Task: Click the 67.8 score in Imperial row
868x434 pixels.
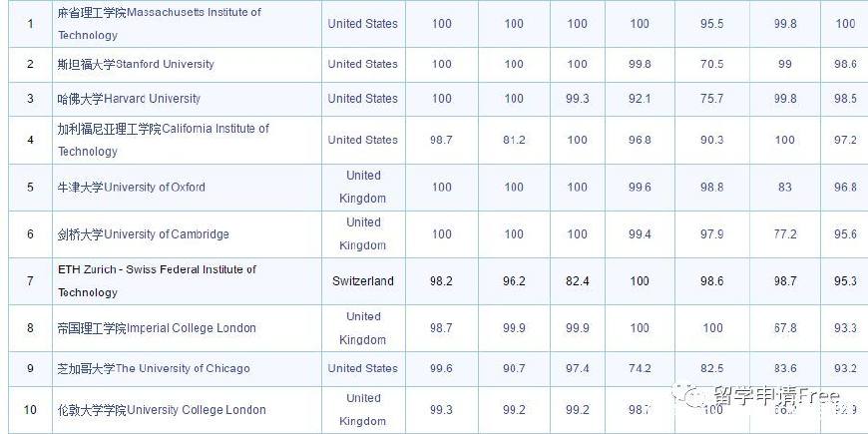Action: (785, 328)
